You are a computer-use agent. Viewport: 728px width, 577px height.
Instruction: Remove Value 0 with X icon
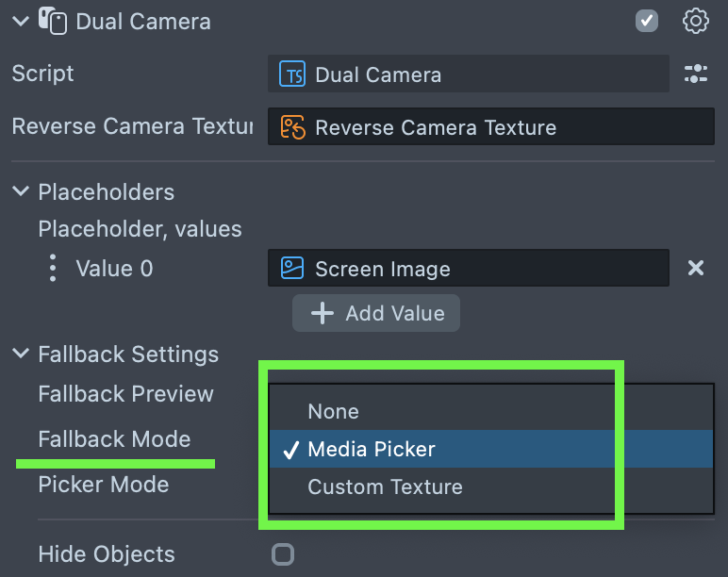click(695, 269)
